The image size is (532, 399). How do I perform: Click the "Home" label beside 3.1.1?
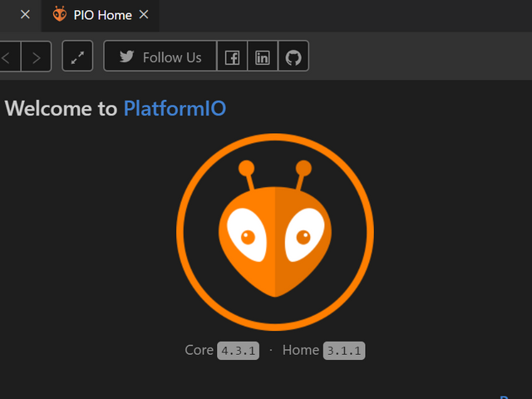[300, 350]
